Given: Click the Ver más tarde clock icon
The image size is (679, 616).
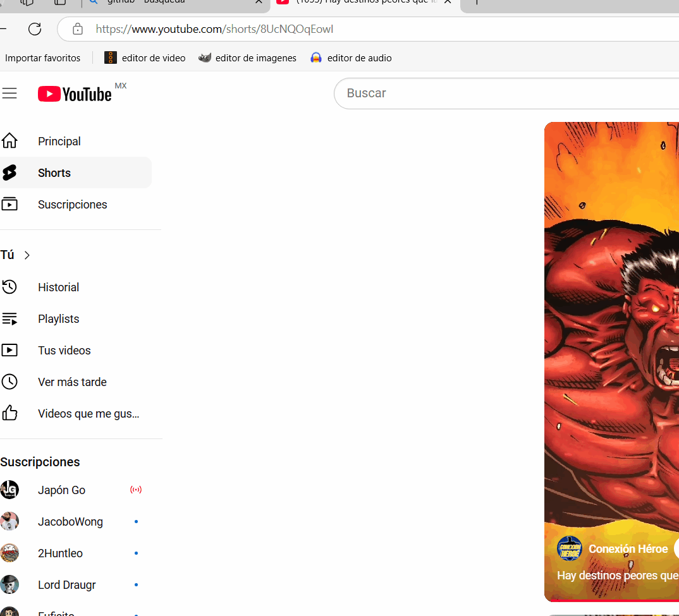Looking at the screenshot, I should pyautogui.click(x=9, y=382).
